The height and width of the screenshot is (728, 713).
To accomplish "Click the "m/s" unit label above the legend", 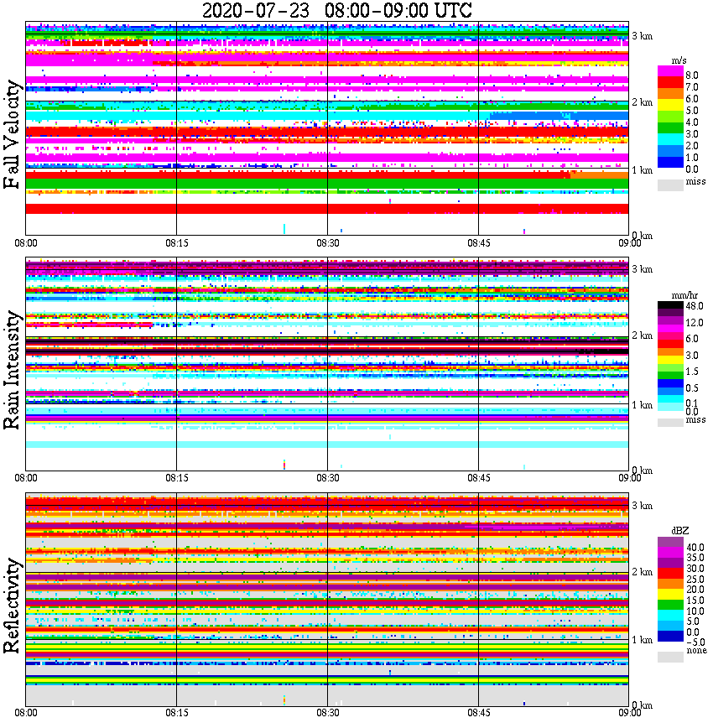I will [x=679, y=60].
